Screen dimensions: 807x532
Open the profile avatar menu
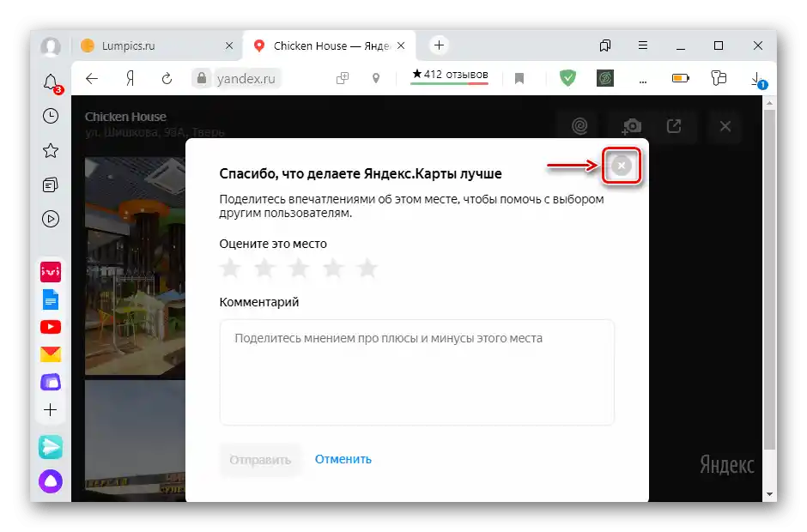51,46
